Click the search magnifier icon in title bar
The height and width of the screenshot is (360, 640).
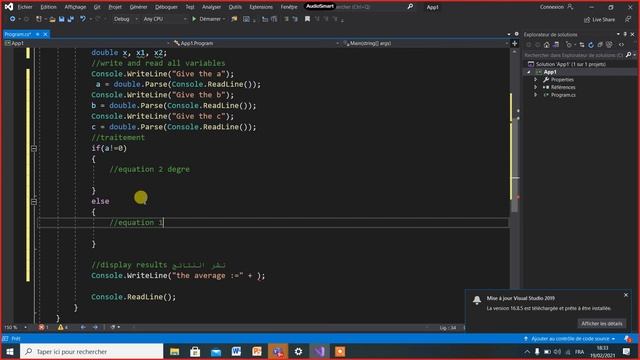click(x=410, y=7)
